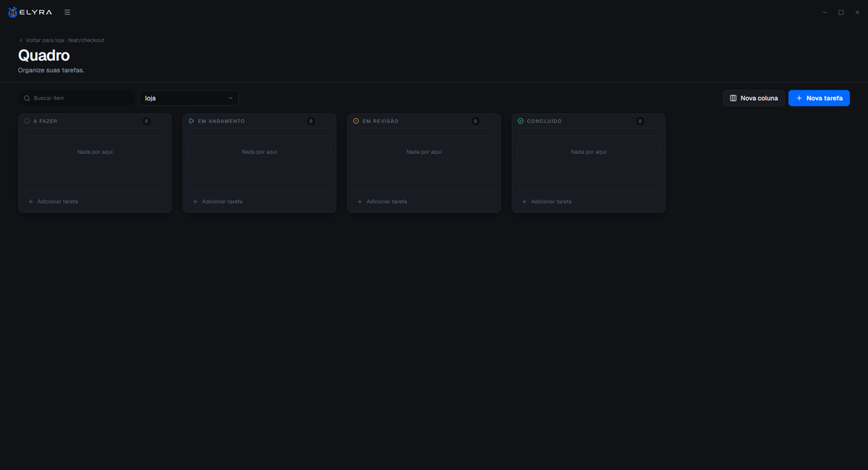Screen dimensions: 868x470
Task: Click the Nova coluna button
Action: (x=754, y=98)
